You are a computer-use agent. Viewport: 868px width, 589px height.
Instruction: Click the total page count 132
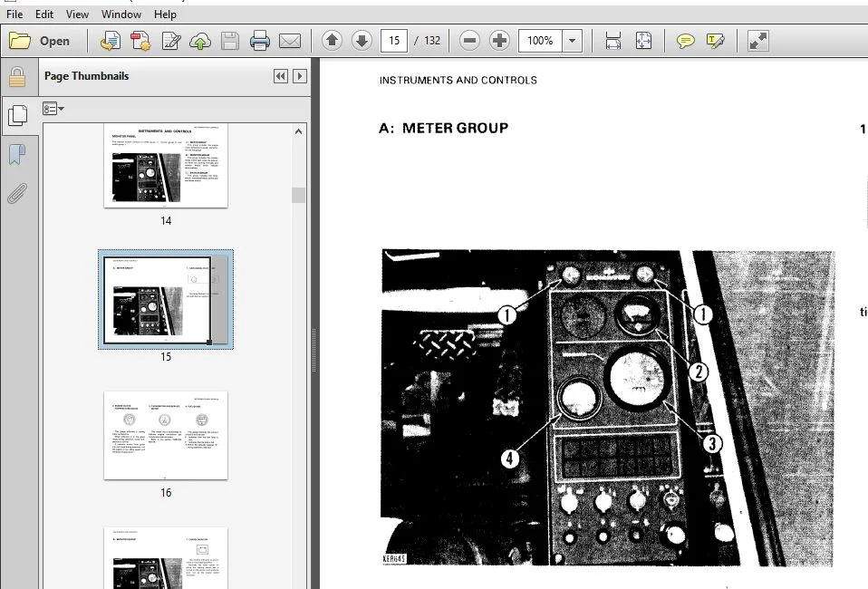coord(432,41)
